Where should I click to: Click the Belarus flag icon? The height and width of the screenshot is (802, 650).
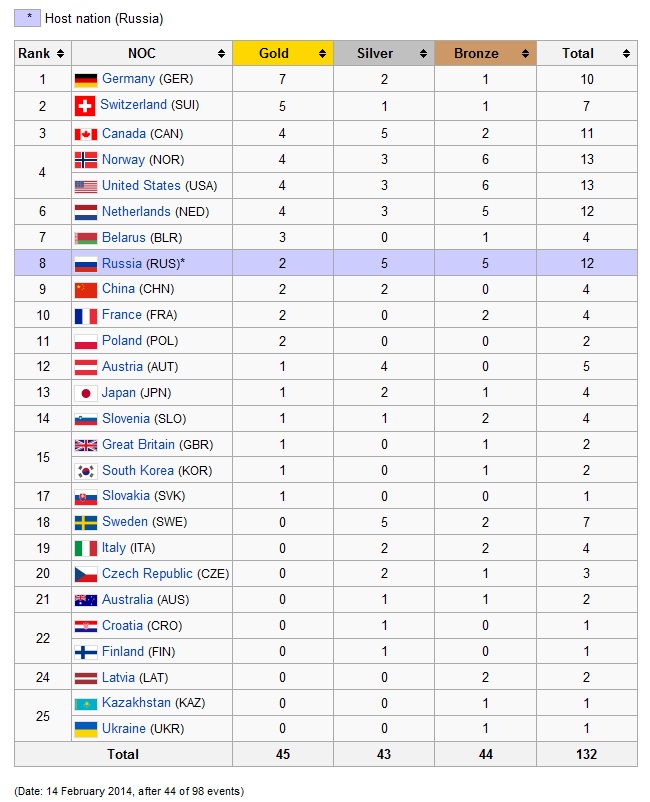coord(86,238)
